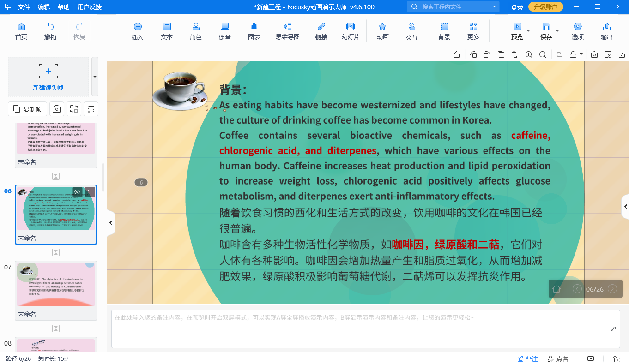This screenshot has height=364, width=629.
Task: Click the 输出 export icon
Action: point(607,31)
